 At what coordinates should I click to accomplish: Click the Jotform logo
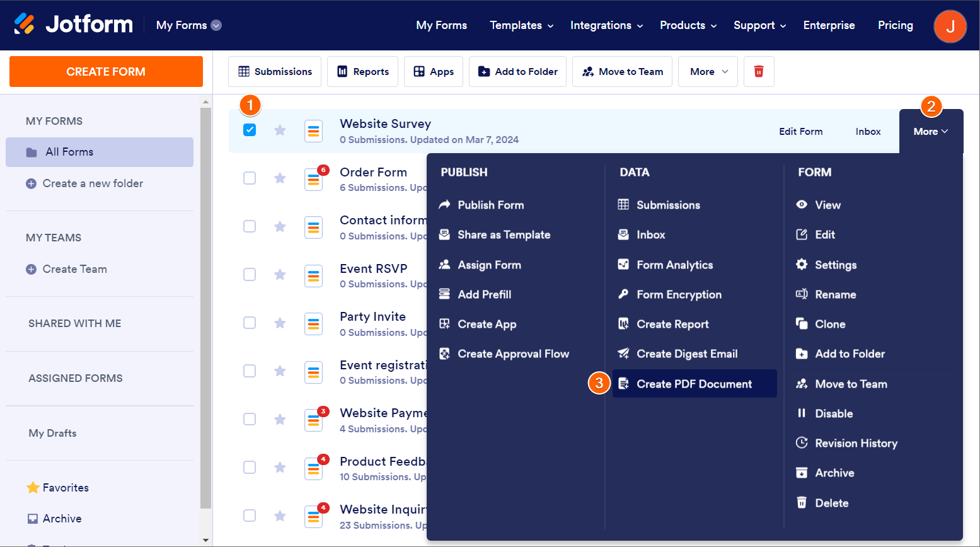[x=73, y=25]
